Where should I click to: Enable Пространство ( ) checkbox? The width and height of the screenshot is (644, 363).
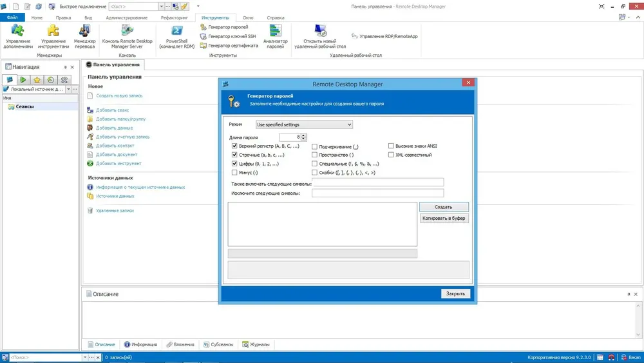pos(315,155)
